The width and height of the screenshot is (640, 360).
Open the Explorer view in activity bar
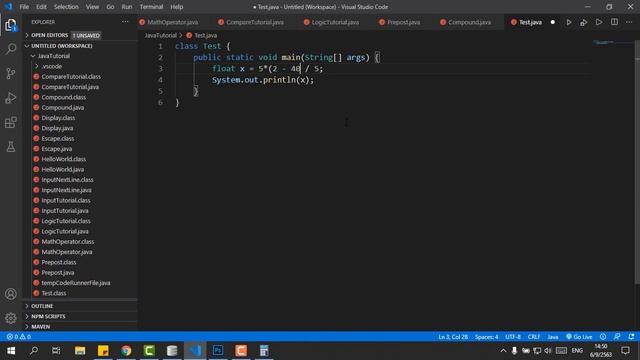click(x=11, y=25)
